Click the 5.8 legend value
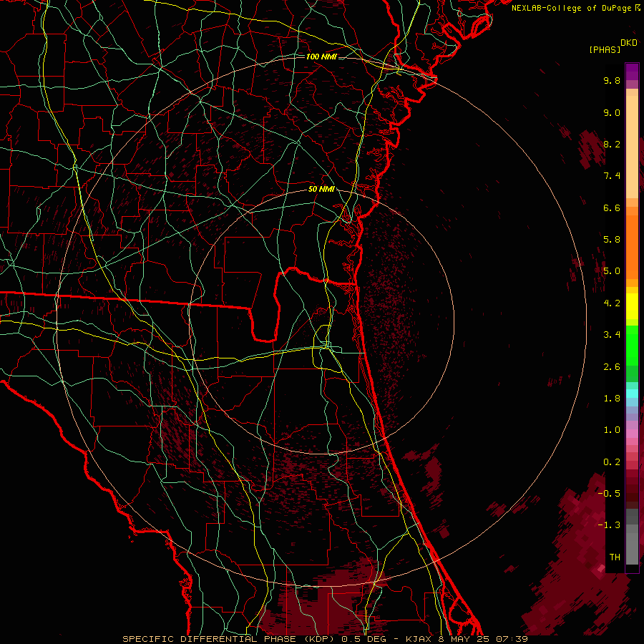 coord(612,240)
